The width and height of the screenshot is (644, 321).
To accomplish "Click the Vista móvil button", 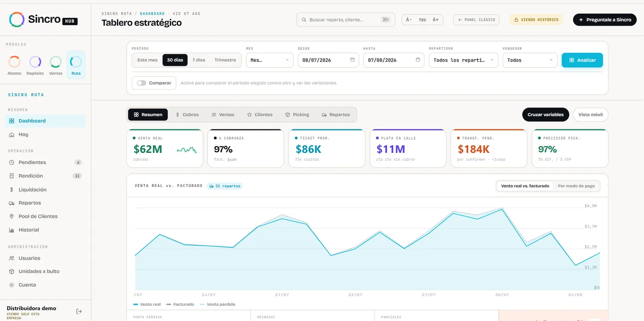I will tap(590, 115).
